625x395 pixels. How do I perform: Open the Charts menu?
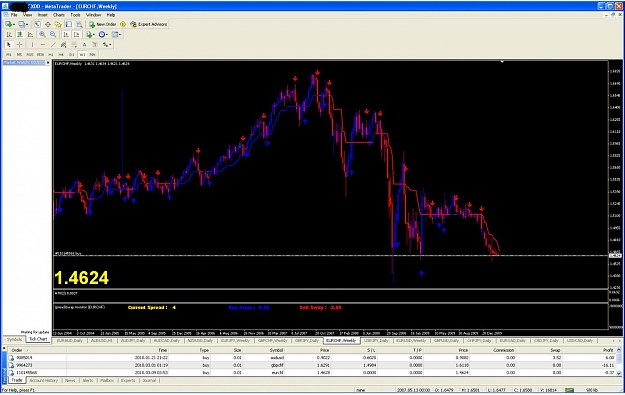coord(59,15)
